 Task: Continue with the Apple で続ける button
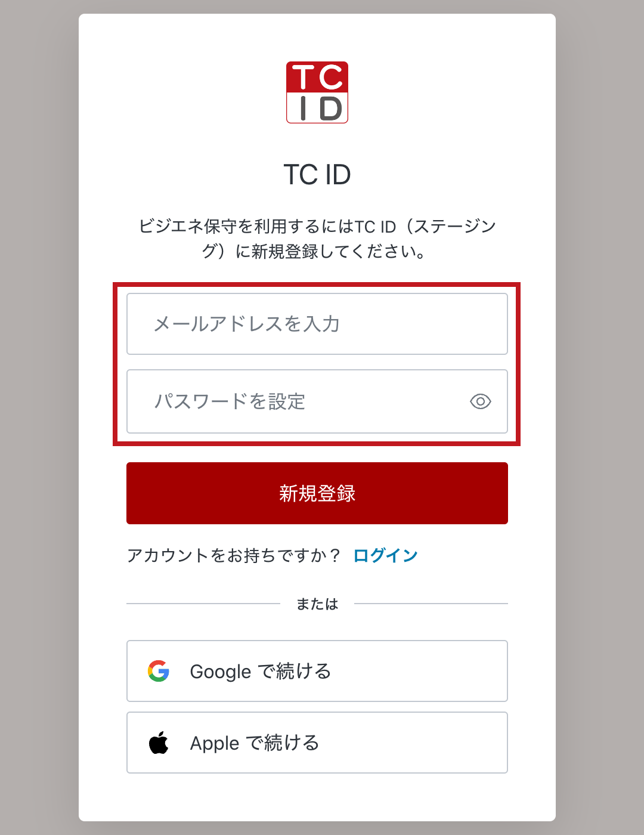tap(317, 743)
